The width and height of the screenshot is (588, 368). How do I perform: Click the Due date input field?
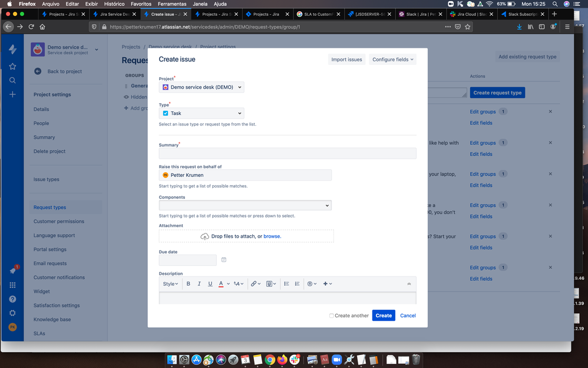(x=187, y=260)
